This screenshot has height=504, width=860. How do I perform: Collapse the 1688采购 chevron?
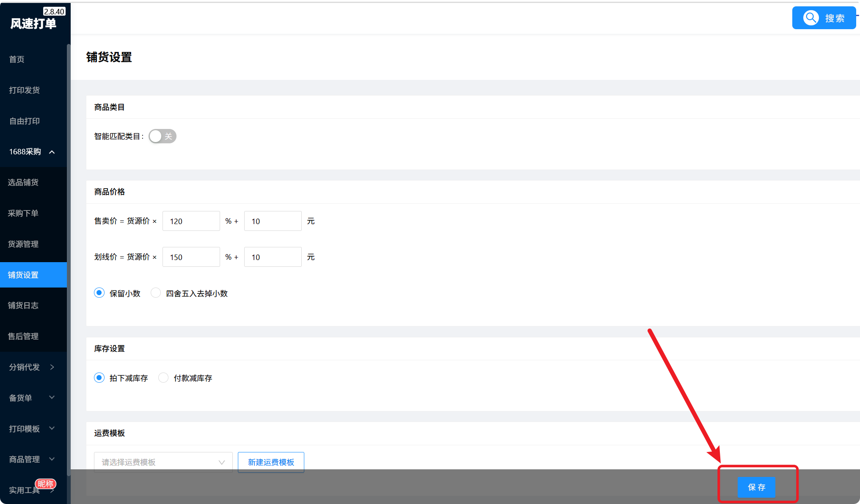pos(52,152)
